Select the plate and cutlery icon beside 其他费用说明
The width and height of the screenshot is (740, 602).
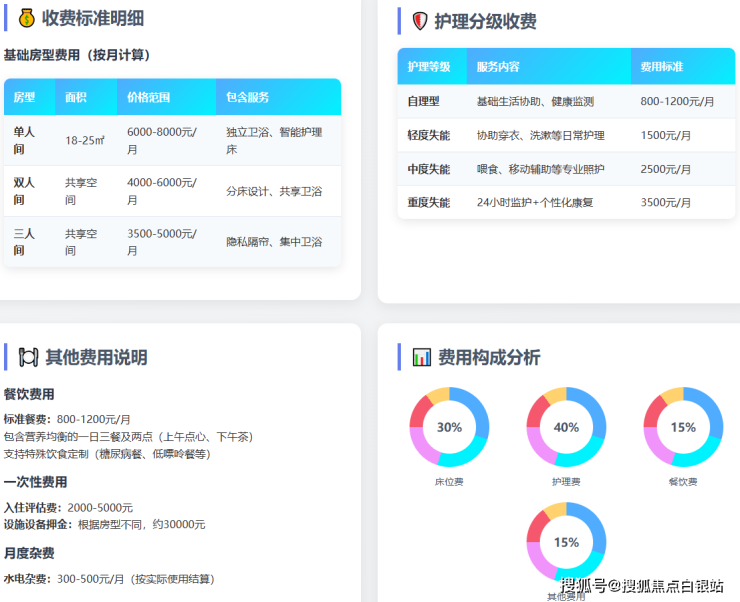pyautogui.click(x=28, y=357)
